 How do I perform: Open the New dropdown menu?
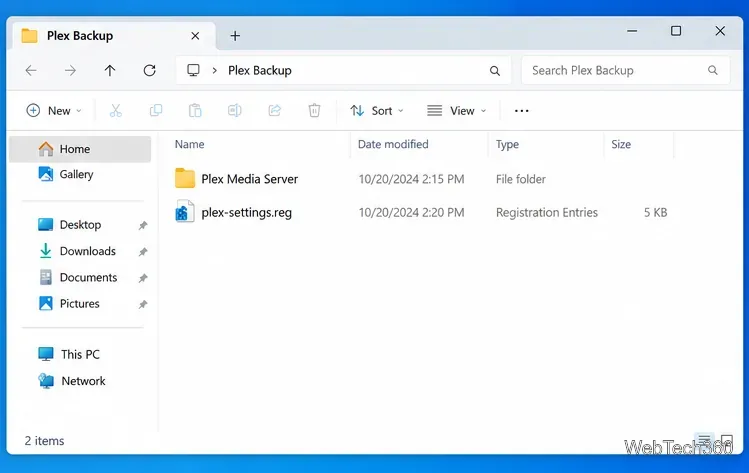point(54,111)
